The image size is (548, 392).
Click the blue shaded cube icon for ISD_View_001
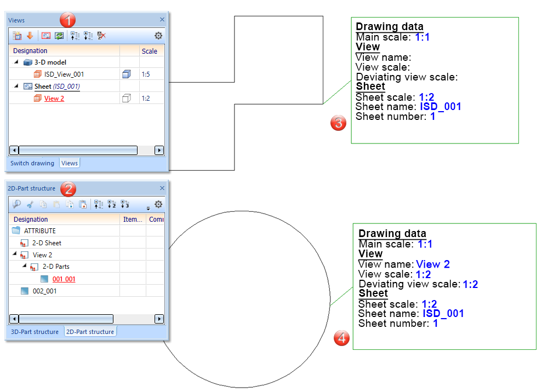click(127, 74)
